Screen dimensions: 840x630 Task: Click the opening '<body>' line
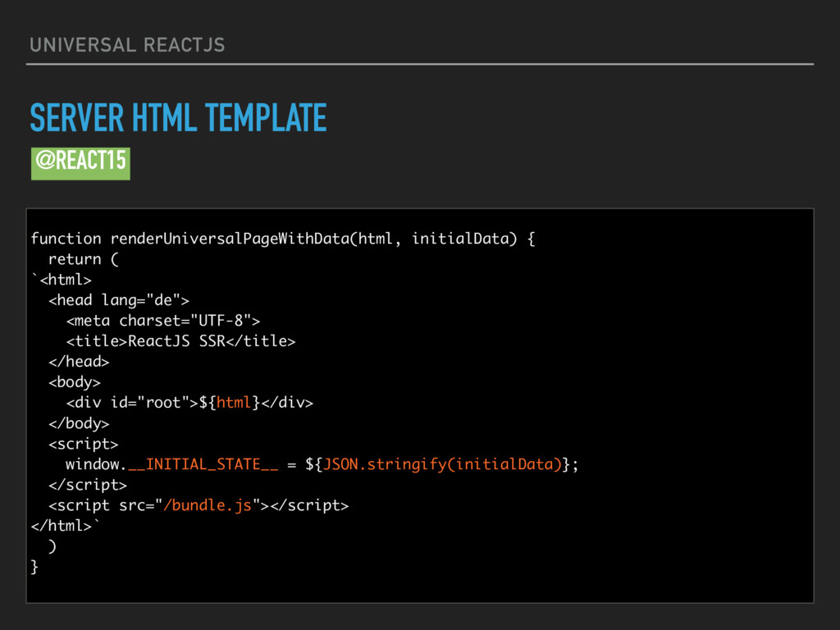[75, 382]
